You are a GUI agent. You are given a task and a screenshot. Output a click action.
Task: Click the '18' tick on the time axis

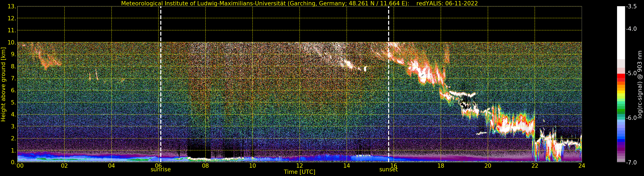[x=441, y=166]
